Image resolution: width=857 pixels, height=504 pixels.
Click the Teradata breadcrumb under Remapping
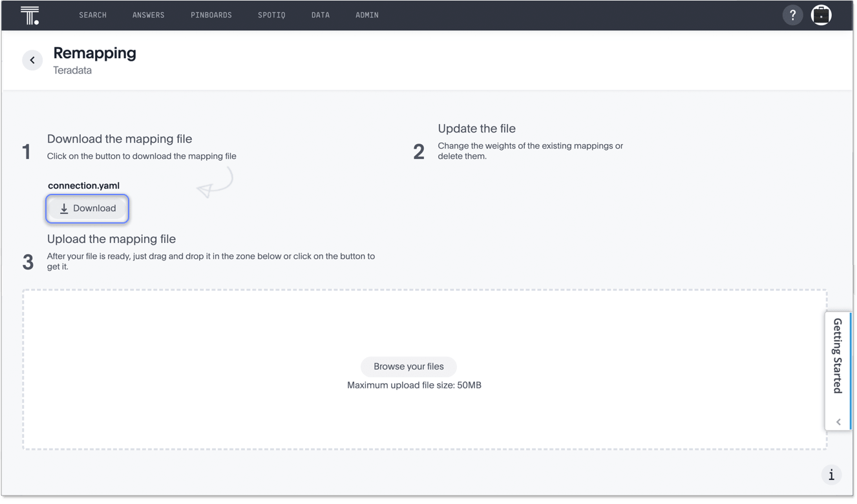point(72,70)
